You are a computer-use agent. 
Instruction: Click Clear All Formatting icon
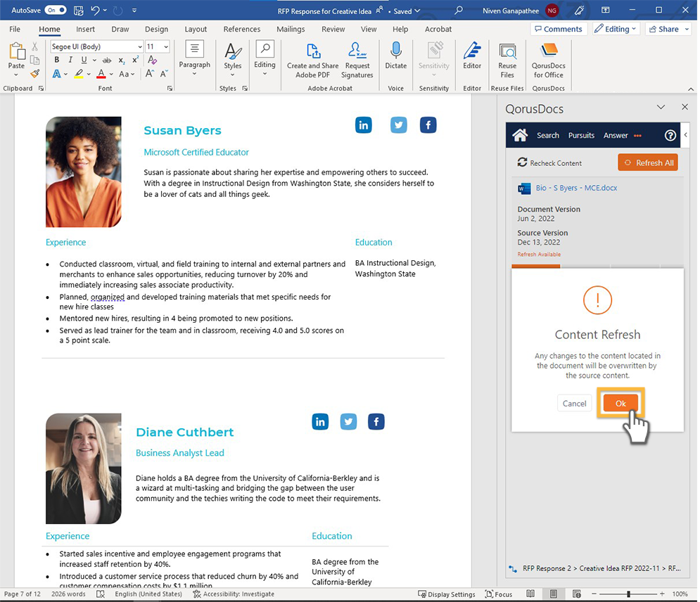click(x=152, y=59)
